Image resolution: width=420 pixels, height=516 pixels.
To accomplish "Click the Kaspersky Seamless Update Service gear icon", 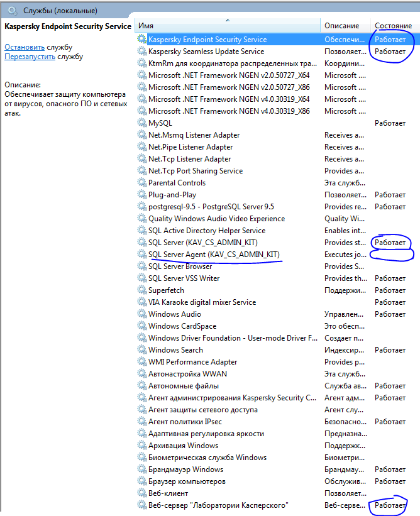I will point(142,51).
